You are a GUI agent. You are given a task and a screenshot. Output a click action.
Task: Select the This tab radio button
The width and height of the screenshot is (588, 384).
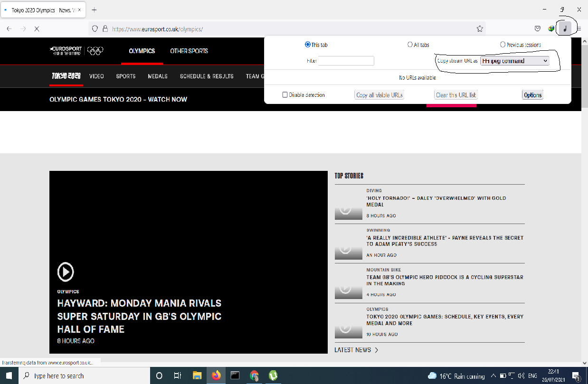[308, 45]
